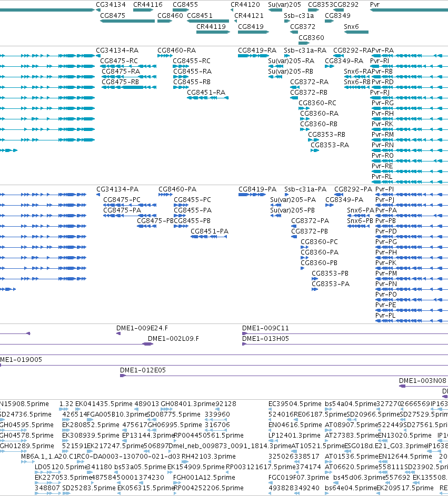This screenshot has height=496, width=448.
Task: Click the Snx6 gene label
Action: click(352, 27)
